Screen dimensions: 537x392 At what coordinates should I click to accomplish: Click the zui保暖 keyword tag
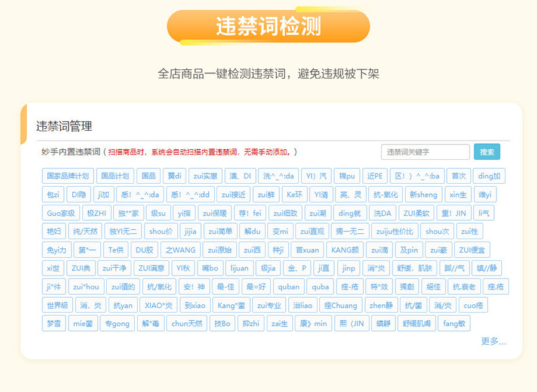[215, 213]
